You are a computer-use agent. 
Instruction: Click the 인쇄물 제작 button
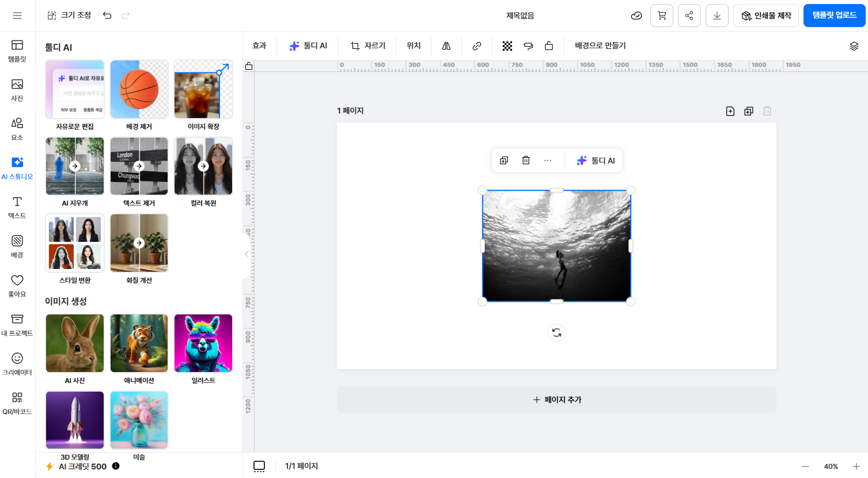tap(766, 16)
